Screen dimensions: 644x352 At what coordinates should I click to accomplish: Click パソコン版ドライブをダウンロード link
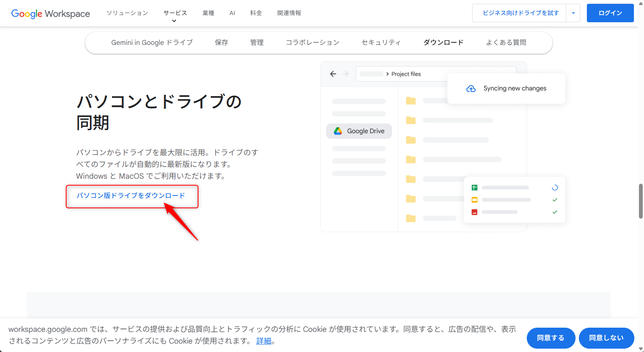[131, 196]
